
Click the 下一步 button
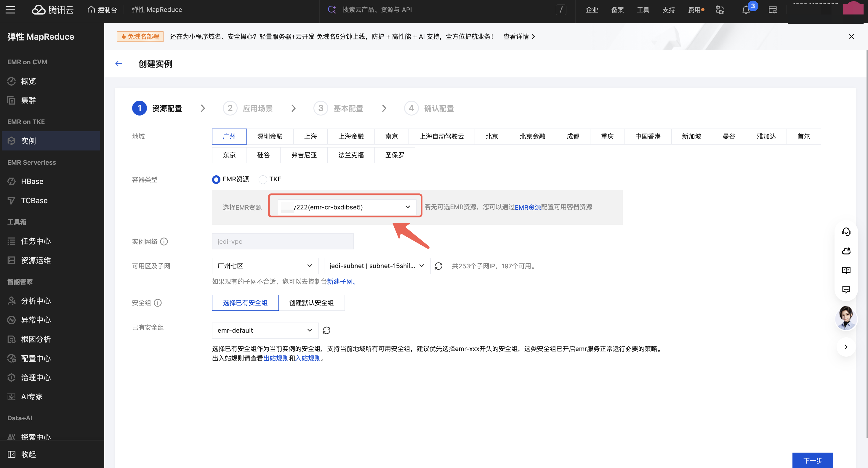tap(812, 460)
